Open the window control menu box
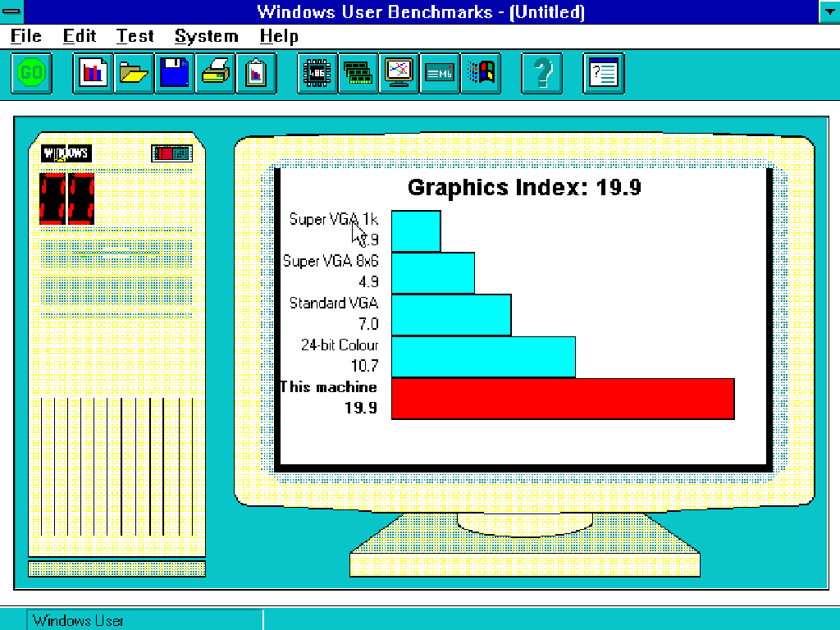Viewport: 840px width, 630px height. (11, 11)
